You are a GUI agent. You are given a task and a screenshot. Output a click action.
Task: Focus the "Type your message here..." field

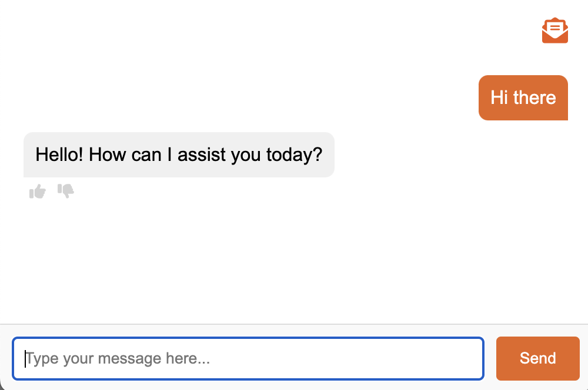(x=248, y=358)
